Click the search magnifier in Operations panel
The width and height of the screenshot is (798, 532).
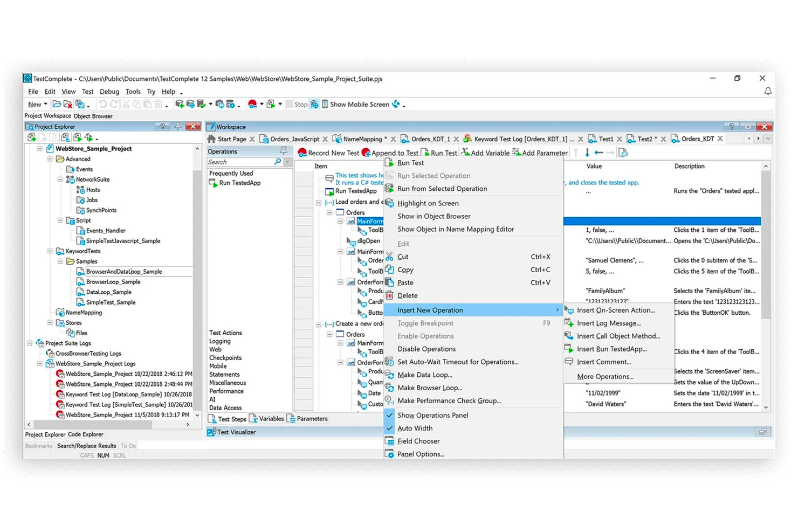click(x=278, y=162)
